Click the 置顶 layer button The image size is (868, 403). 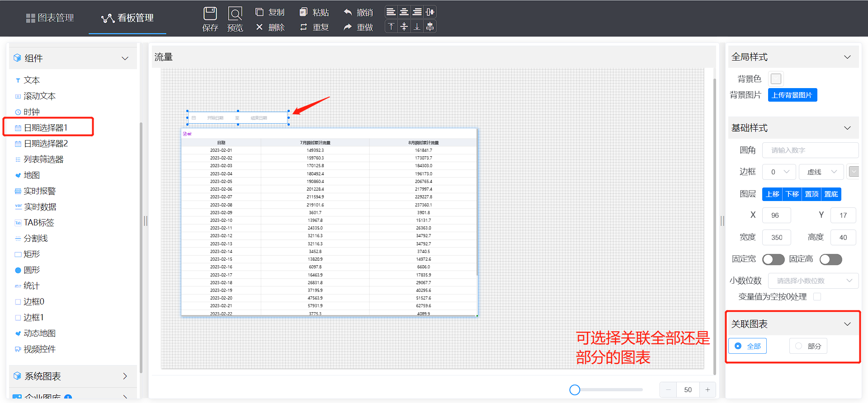(x=811, y=194)
